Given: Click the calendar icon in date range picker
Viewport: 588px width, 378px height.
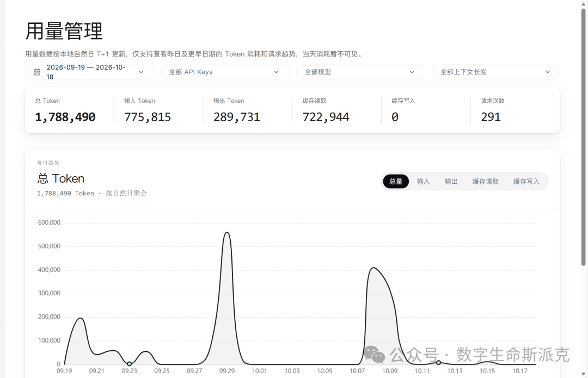Looking at the screenshot, I should point(37,72).
